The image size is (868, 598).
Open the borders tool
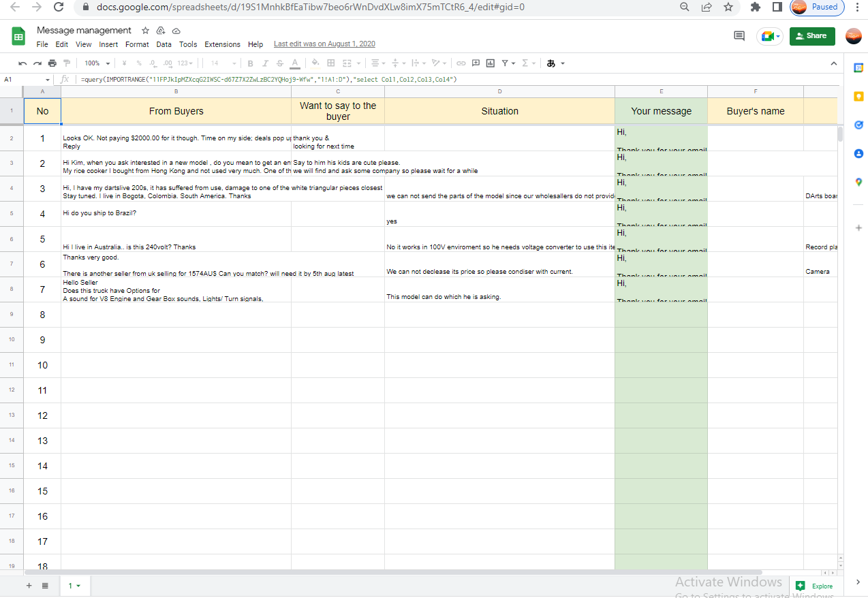[x=331, y=63]
